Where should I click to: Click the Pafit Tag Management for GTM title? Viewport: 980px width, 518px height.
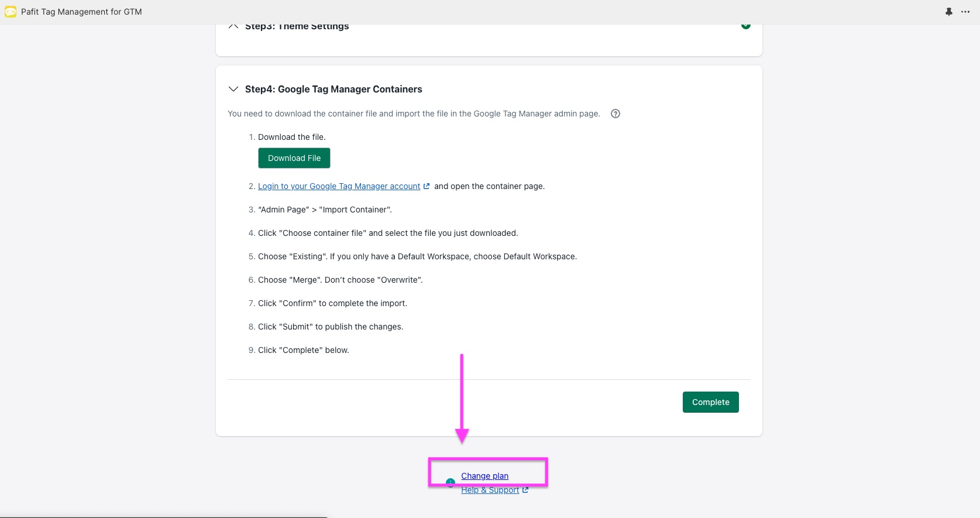81,12
